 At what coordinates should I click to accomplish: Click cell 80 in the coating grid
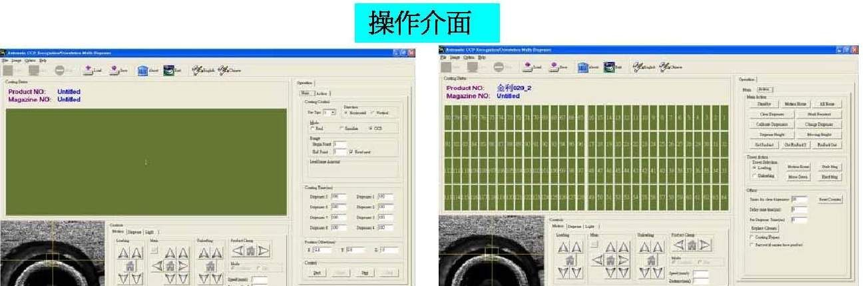447,118
